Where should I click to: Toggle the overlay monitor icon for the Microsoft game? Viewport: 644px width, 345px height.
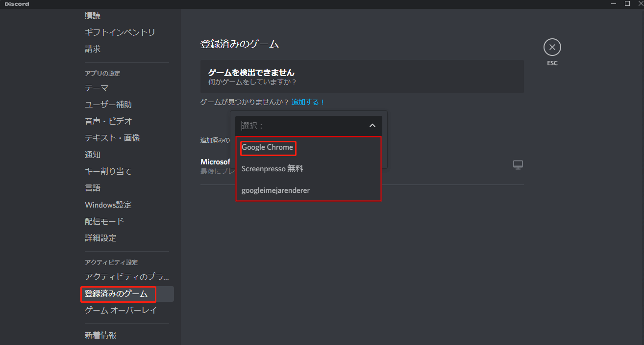518,165
